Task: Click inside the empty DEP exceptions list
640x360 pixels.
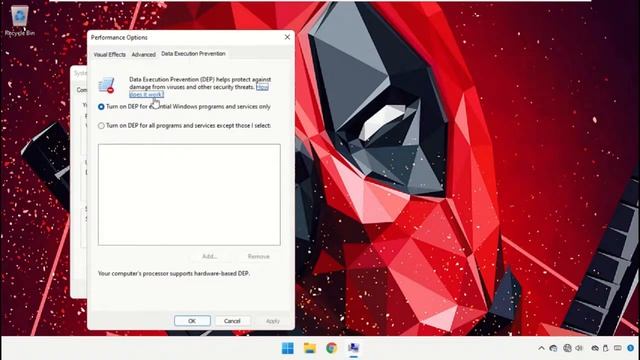Action: point(189,195)
